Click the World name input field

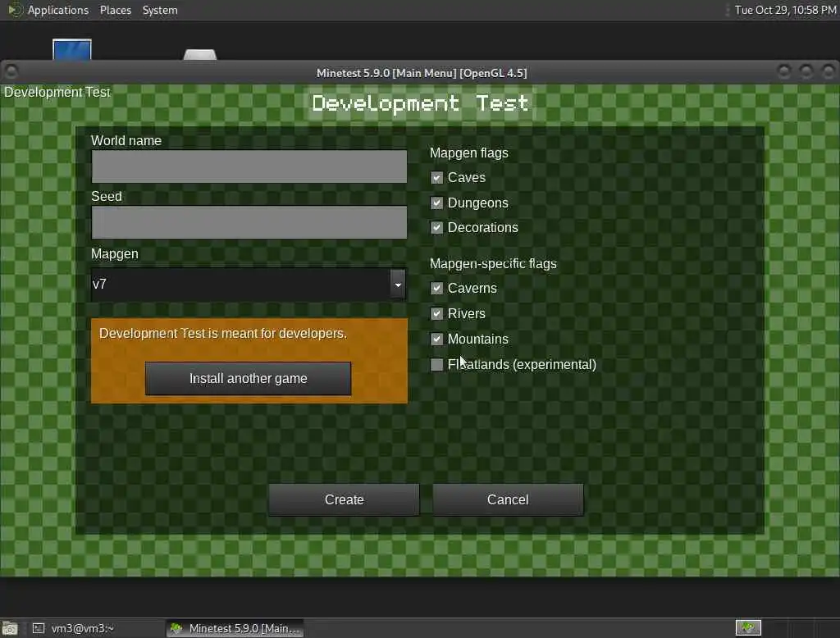click(x=249, y=166)
